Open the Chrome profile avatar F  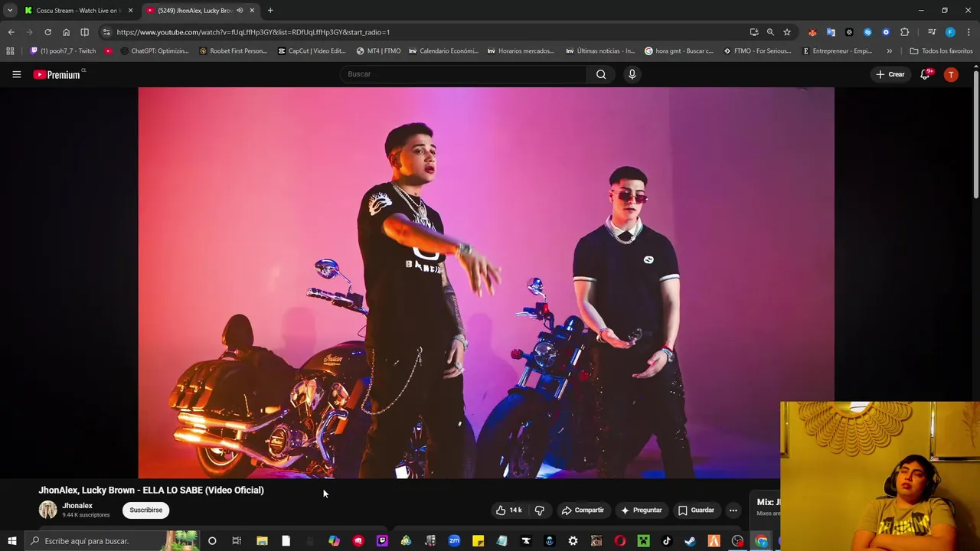(x=950, y=32)
